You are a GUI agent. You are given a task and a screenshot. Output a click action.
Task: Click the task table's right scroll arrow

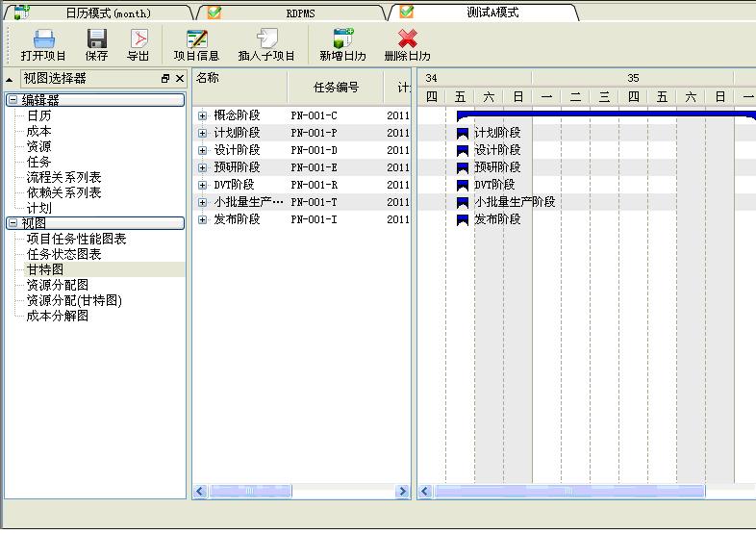(403, 492)
